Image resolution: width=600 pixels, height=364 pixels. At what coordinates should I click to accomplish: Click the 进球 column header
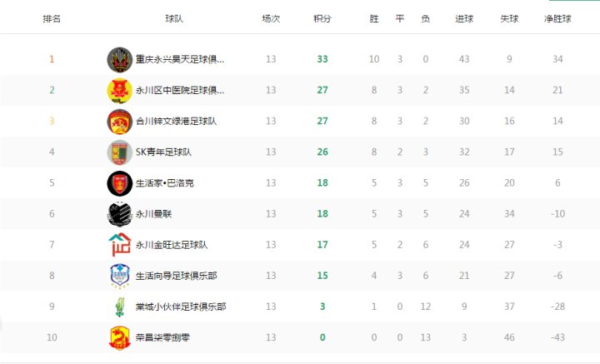click(x=464, y=18)
